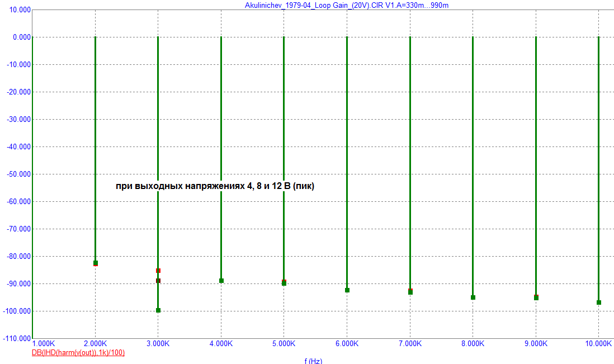Click the green data marker at 8 kHz harmonic

tap(473, 297)
